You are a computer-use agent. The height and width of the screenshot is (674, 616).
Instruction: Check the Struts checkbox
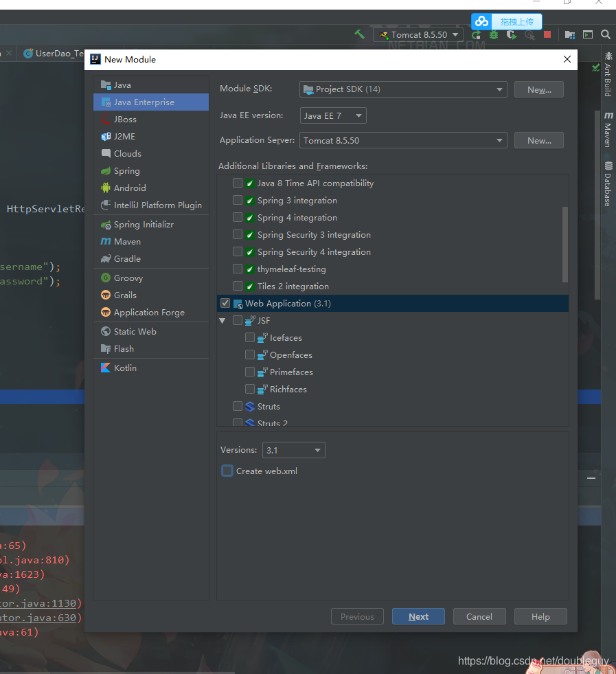tap(238, 407)
